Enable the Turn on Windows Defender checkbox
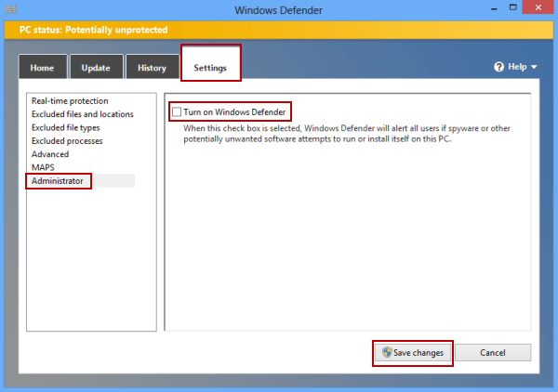The width and height of the screenshot is (558, 392). [177, 112]
